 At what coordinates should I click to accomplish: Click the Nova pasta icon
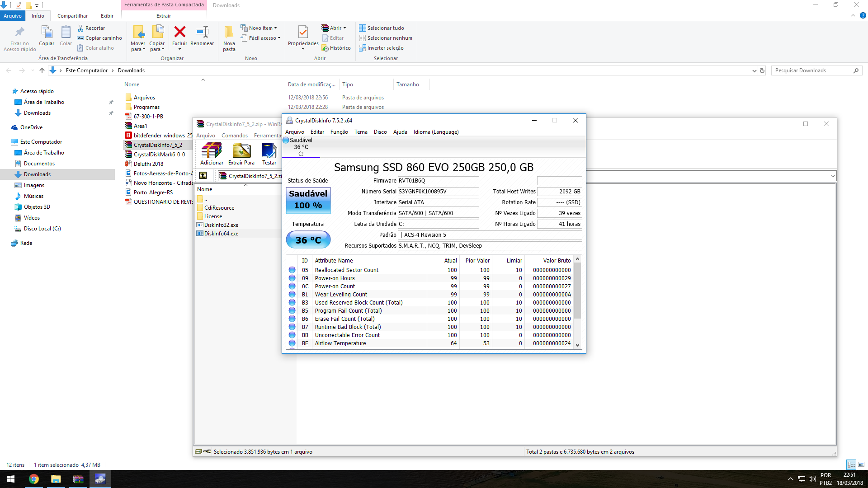pos(229,32)
